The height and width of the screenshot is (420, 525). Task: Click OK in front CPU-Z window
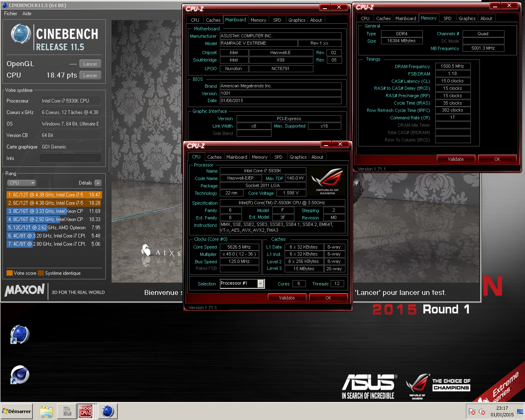(328, 298)
